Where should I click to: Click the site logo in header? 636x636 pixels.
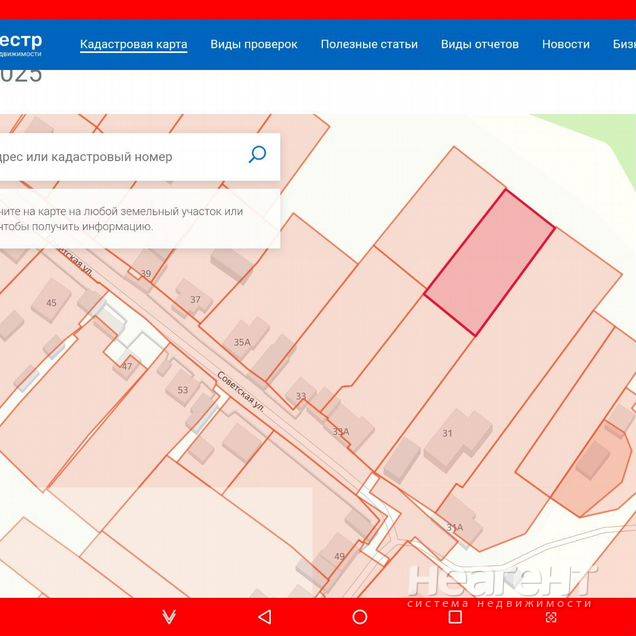tap(20, 44)
